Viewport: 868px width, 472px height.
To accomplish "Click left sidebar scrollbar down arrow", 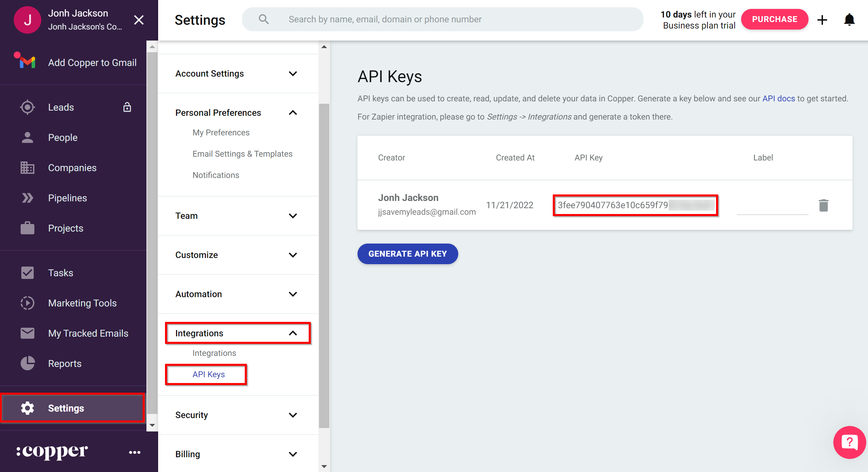I will click(x=152, y=425).
